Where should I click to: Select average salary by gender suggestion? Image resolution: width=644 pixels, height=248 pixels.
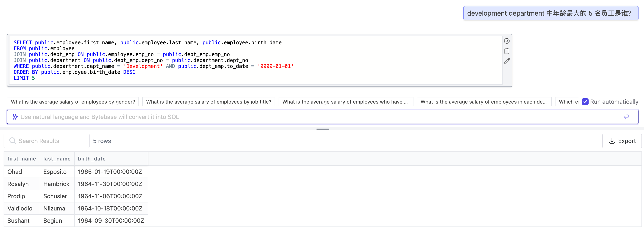pos(73,102)
